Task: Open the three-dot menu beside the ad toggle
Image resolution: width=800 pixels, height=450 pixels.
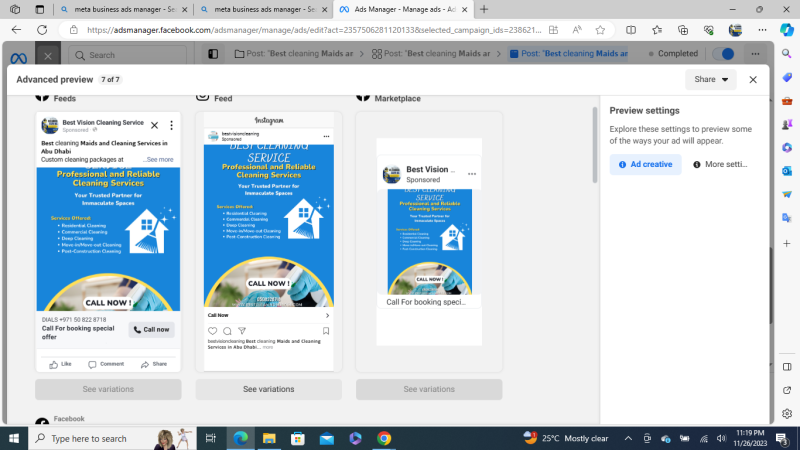Action: point(756,54)
